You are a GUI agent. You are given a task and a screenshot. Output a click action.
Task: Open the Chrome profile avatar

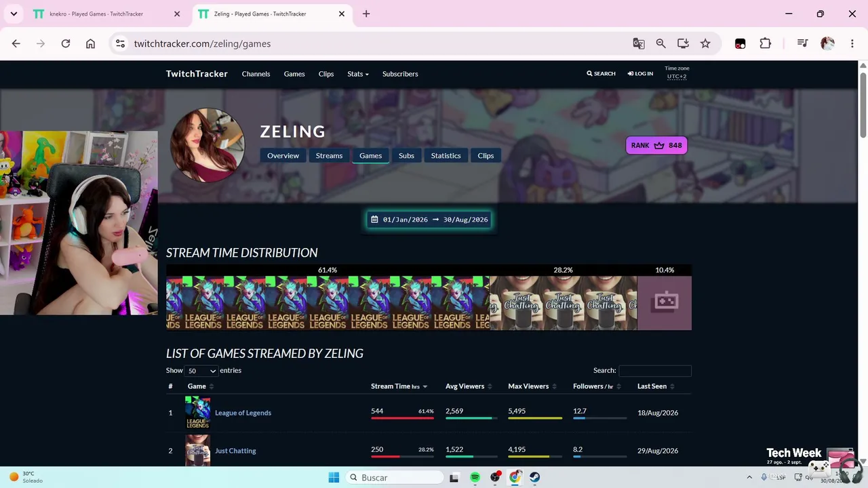[x=827, y=43]
